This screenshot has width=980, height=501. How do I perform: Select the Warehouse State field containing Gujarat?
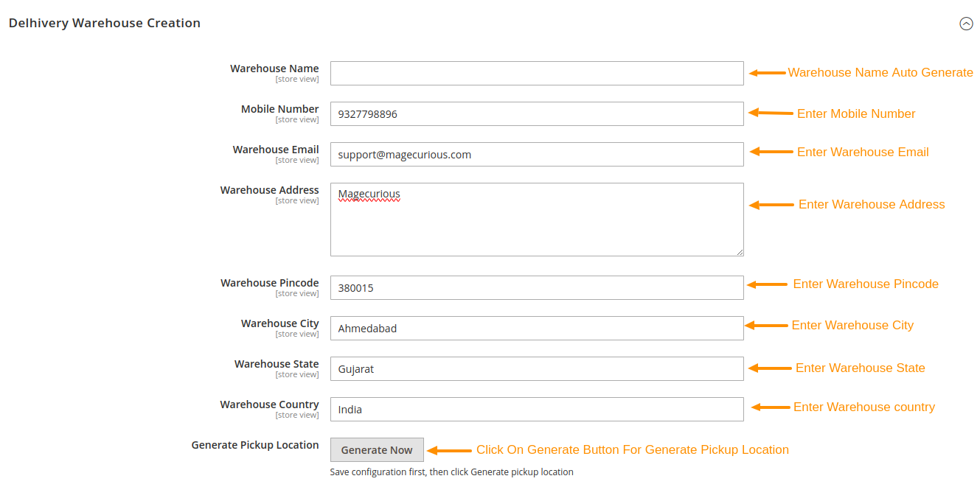click(536, 368)
